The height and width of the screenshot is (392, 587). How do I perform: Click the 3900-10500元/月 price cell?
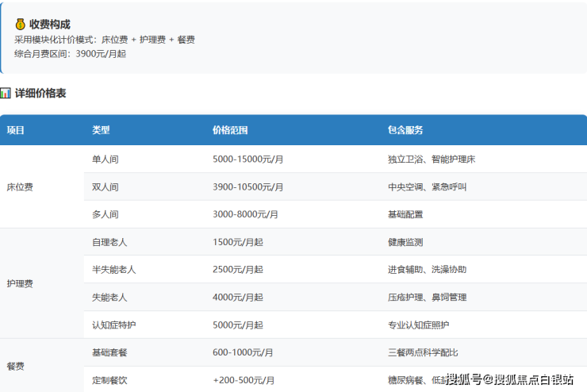click(248, 187)
